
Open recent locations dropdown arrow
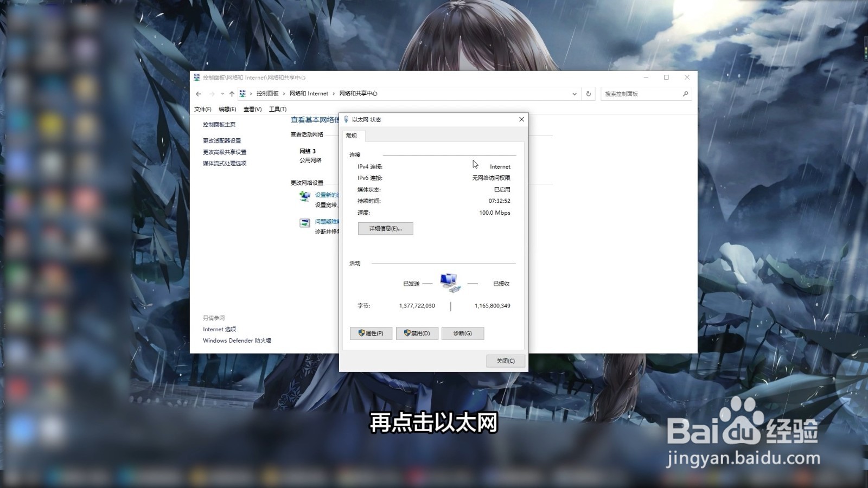click(x=222, y=94)
